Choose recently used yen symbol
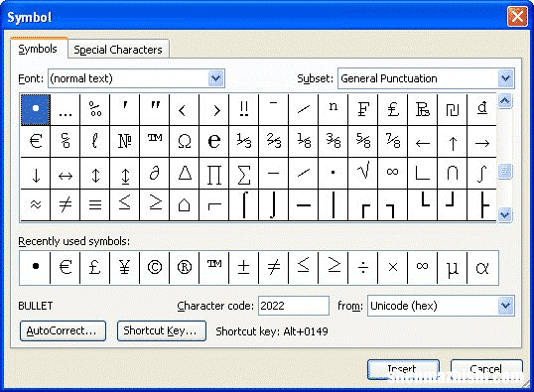 [125, 267]
